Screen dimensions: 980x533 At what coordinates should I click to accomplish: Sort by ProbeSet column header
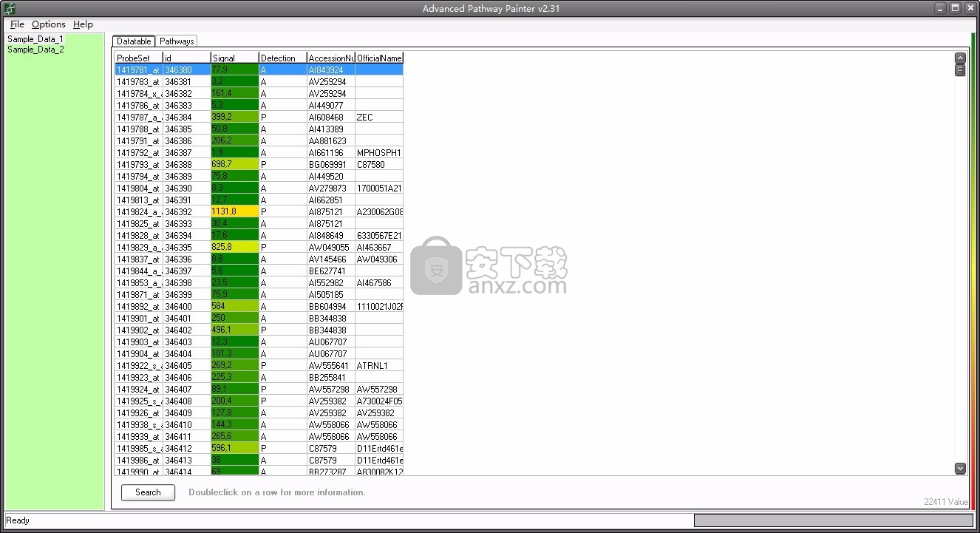click(x=139, y=58)
